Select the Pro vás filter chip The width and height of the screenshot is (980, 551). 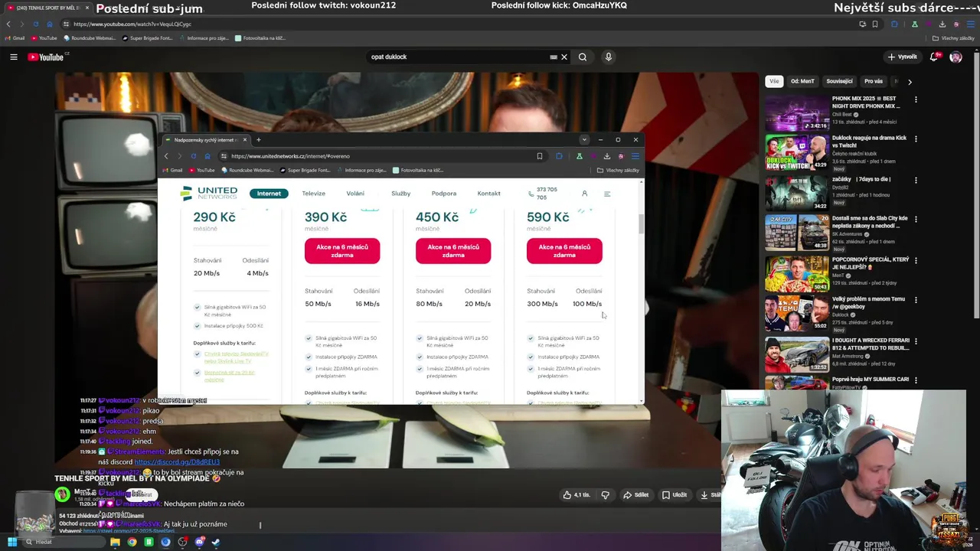coord(874,81)
